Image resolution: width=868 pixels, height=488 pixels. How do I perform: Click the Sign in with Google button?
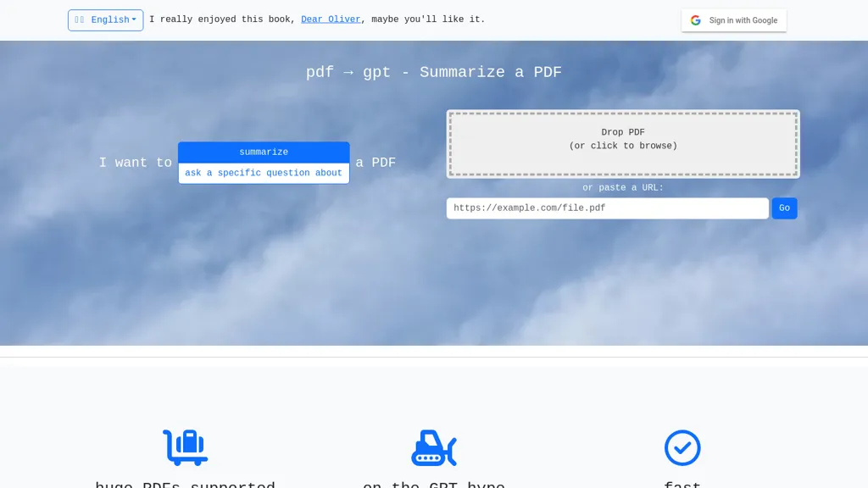(x=734, y=20)
